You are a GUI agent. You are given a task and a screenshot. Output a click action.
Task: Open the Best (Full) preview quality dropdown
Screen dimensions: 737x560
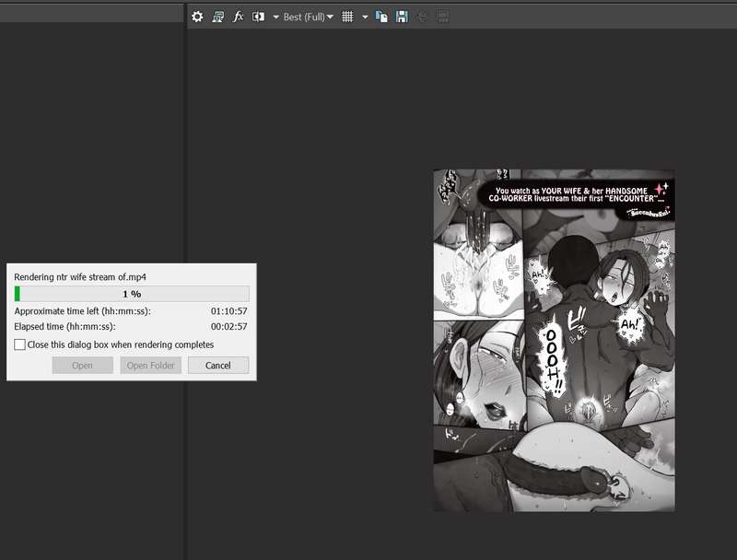click(x=309, y=17)
